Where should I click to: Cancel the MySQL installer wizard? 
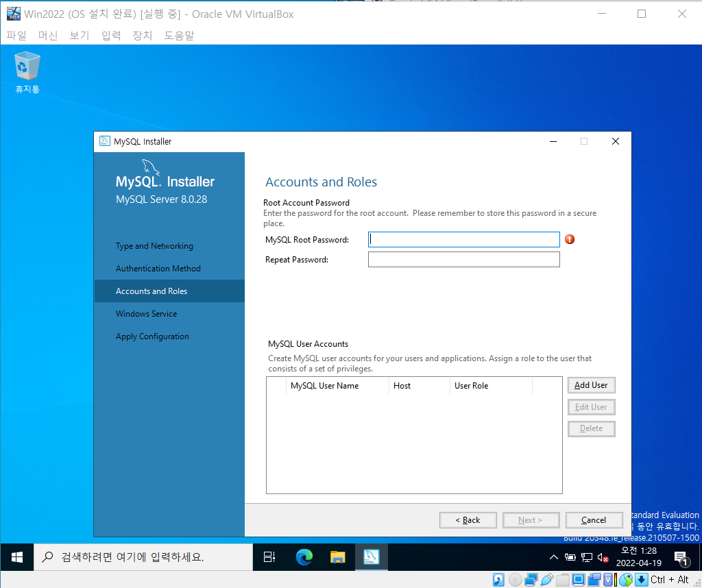pyautogui.click(x=594, y=520)
